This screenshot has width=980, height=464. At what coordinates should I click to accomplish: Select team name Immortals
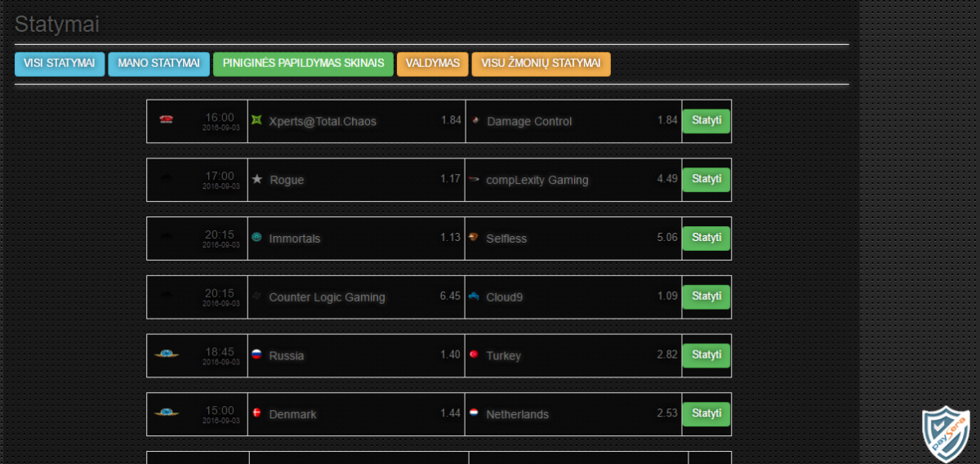point(295,239)
